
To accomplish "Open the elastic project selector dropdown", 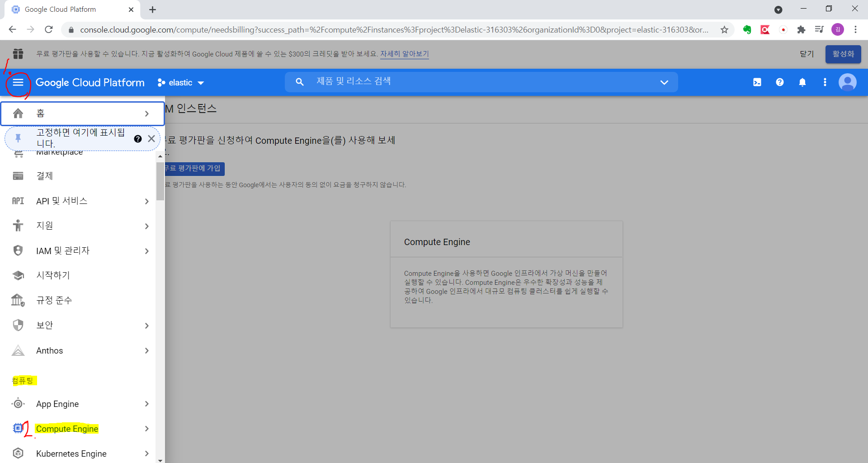I will click(181, 83).
